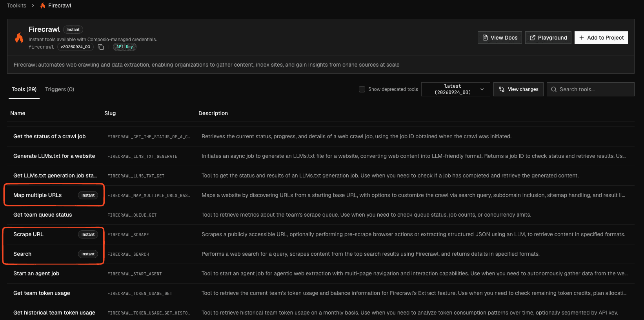Click the FIRECRAWL_QUEUE_GET slug
The height and width of the screenshot is (320, 644).
coord(132,215)
